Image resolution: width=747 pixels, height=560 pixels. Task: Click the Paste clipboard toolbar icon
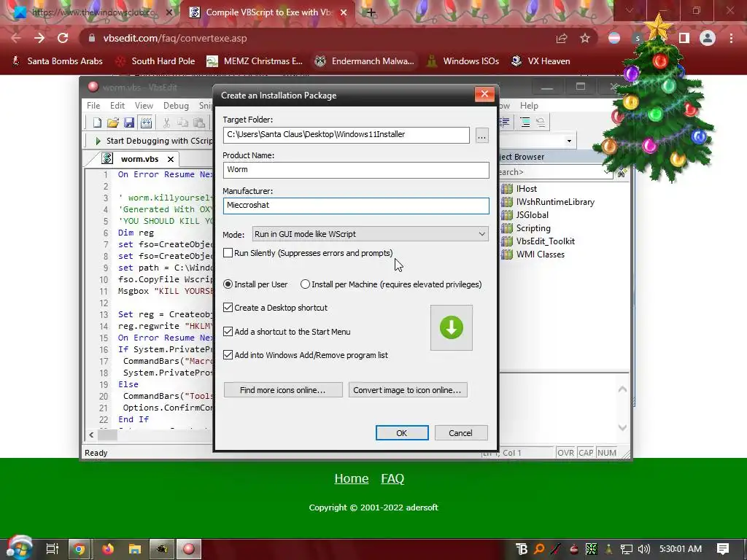(x=199, y=122)
